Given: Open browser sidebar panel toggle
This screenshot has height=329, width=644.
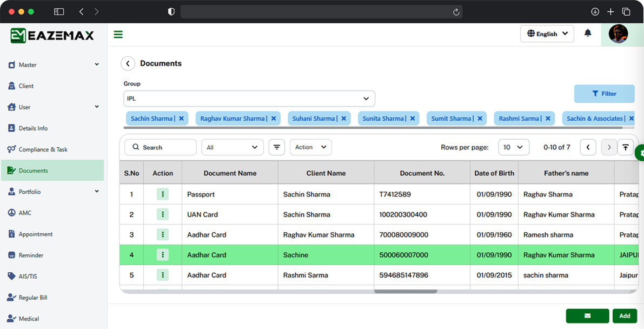Looking at the screenshot, I should coord(59,11).
